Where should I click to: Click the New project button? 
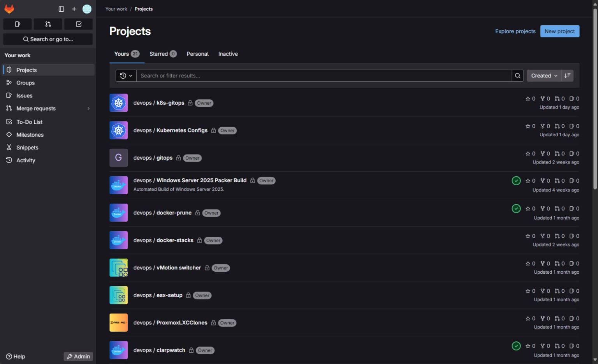point(559,31)
